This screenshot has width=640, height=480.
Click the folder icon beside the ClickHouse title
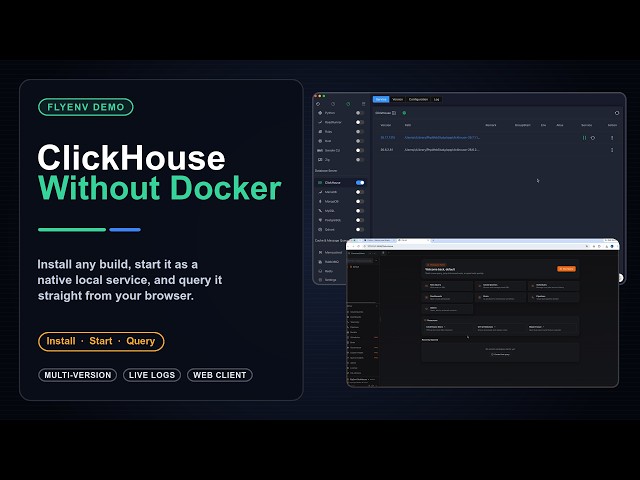click(394, 113)
